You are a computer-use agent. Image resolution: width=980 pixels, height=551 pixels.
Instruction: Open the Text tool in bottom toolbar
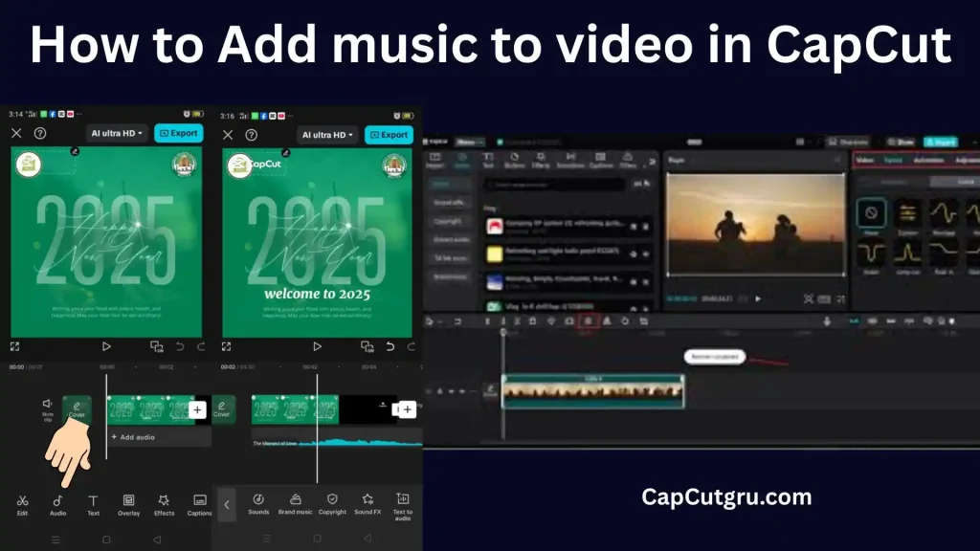tap(93, 505)
